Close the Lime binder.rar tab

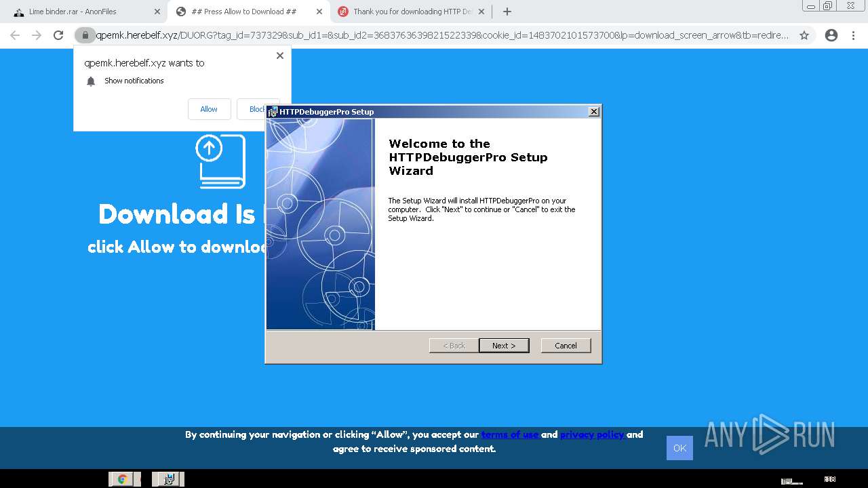[x=157, y=12]
